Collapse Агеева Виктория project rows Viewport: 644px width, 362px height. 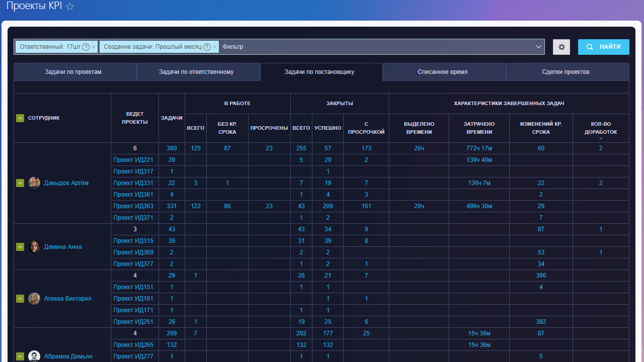pyautogui.click(x=20, y=299)
